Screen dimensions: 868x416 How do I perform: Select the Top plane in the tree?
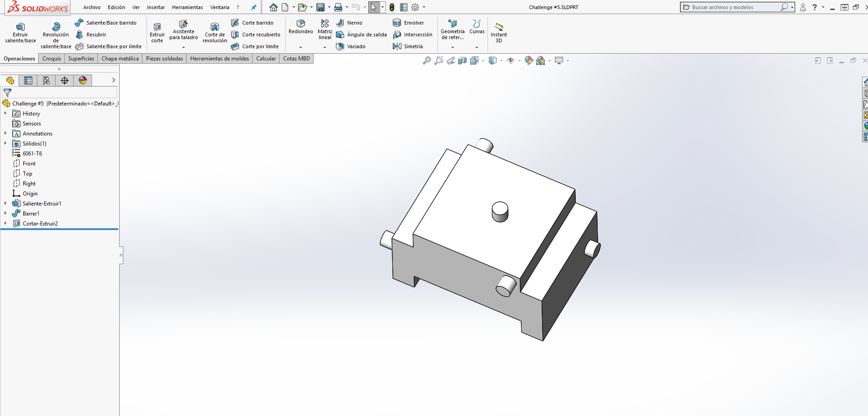point(27,174)
